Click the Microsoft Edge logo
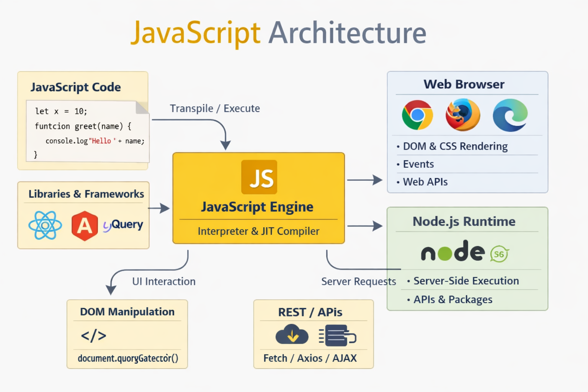588x392 pixels. tap(510, 115)
